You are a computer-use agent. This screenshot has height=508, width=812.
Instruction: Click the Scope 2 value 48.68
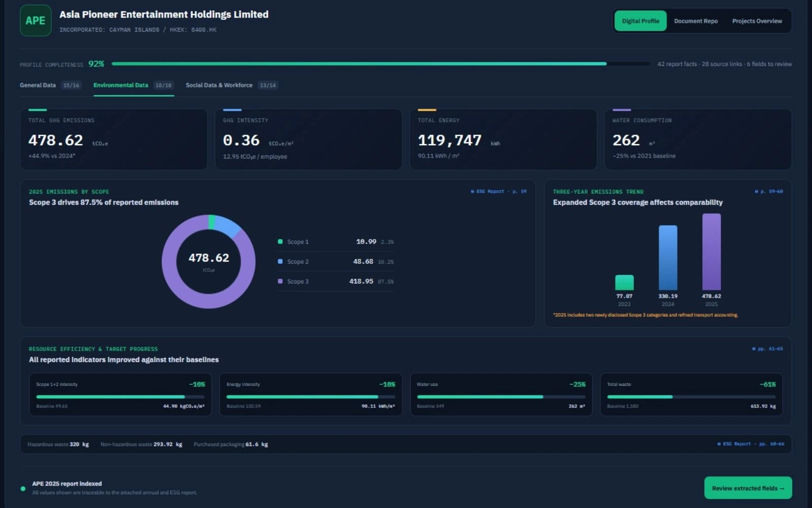tap(363, 262)
